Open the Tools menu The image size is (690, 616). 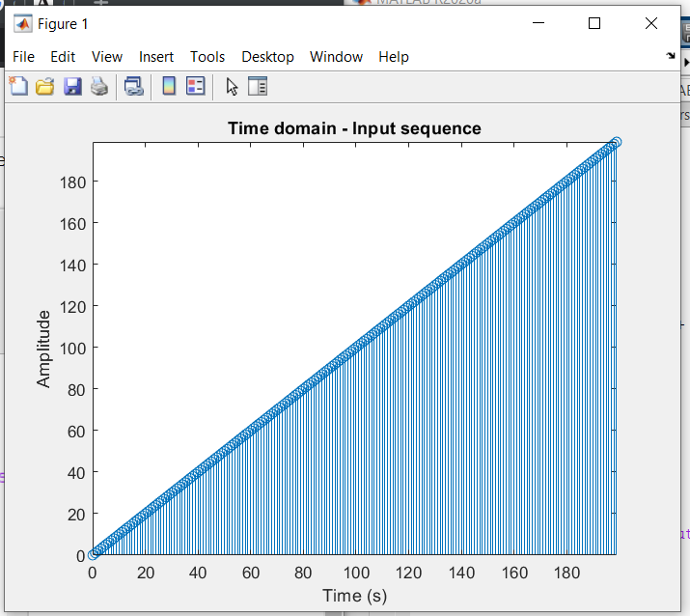(x=207, y=57)
